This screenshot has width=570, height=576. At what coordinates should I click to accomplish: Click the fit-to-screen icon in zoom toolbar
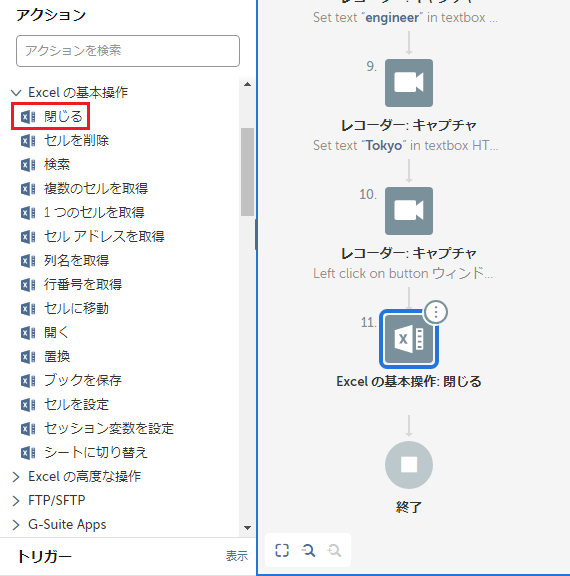click(x=282, y=550)
